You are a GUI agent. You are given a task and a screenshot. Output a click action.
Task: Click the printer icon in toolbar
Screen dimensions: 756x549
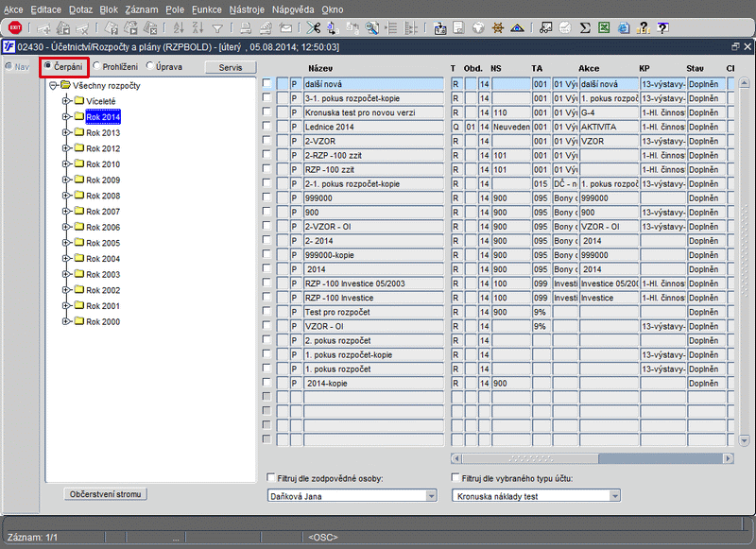pos(246,28)
